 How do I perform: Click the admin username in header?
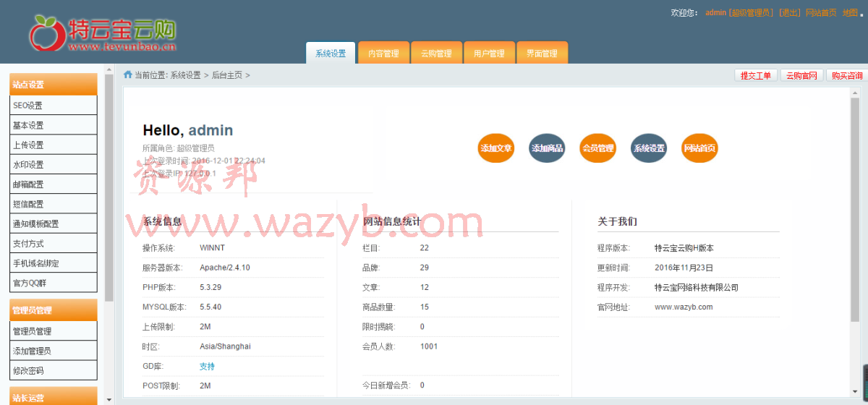pyautogui.click(x=716, y=13)
